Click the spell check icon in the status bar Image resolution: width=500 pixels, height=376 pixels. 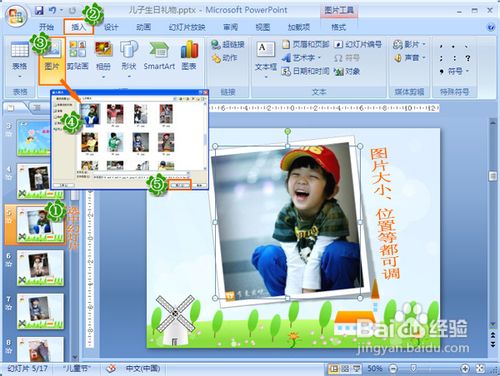pos(112,368)
